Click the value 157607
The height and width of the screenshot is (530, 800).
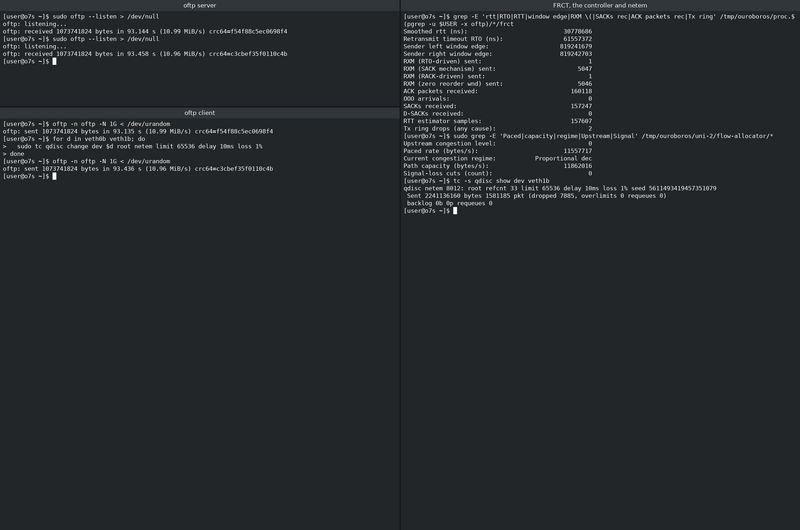tap(581, 121)
